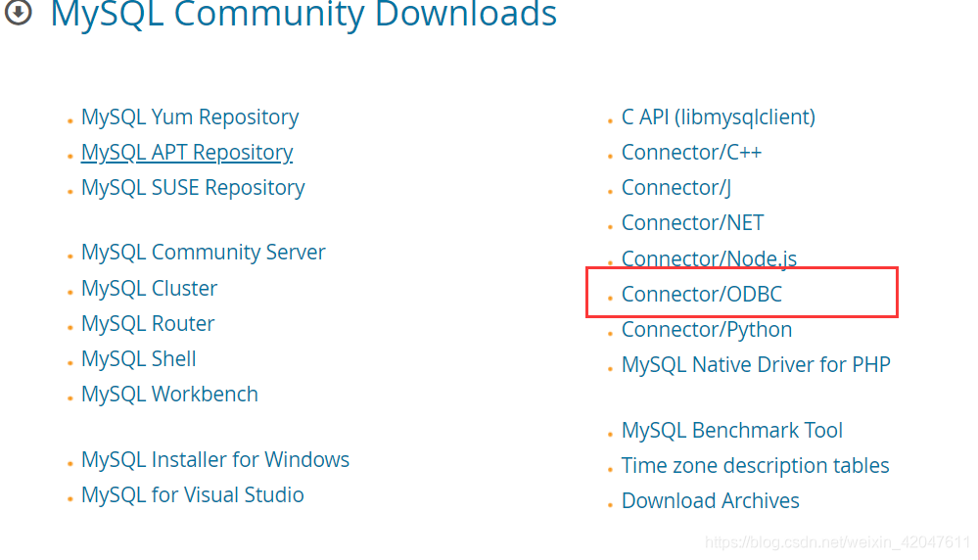The height and width of the screenshot is (560, 978).
Task: Open MySQL Yum Repository link
Action: tap(190, 117)
